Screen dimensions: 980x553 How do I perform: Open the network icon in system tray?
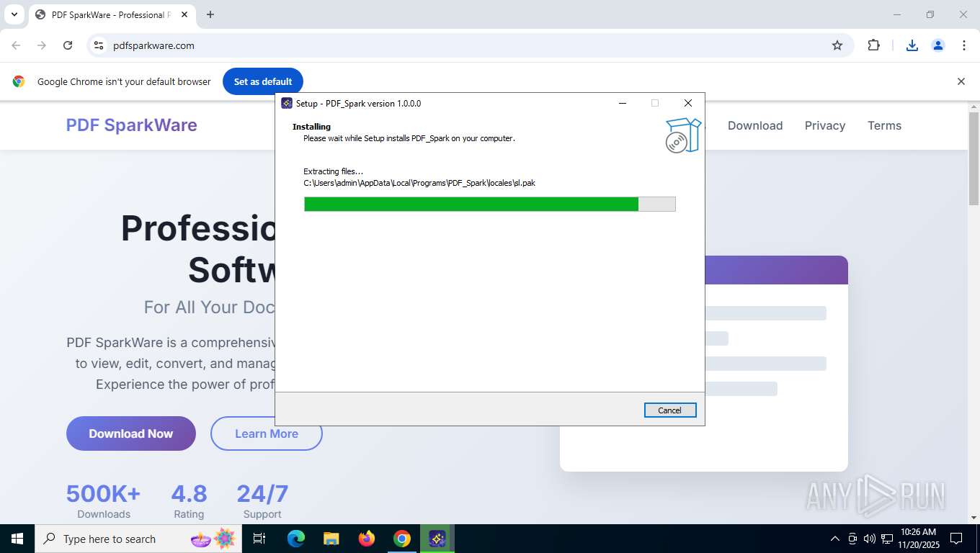pos(886,539)
